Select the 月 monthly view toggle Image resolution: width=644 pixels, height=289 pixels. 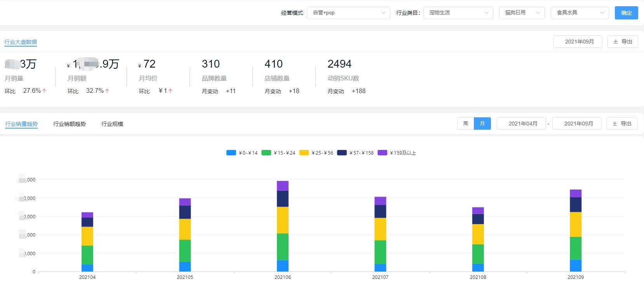point(482,124)
